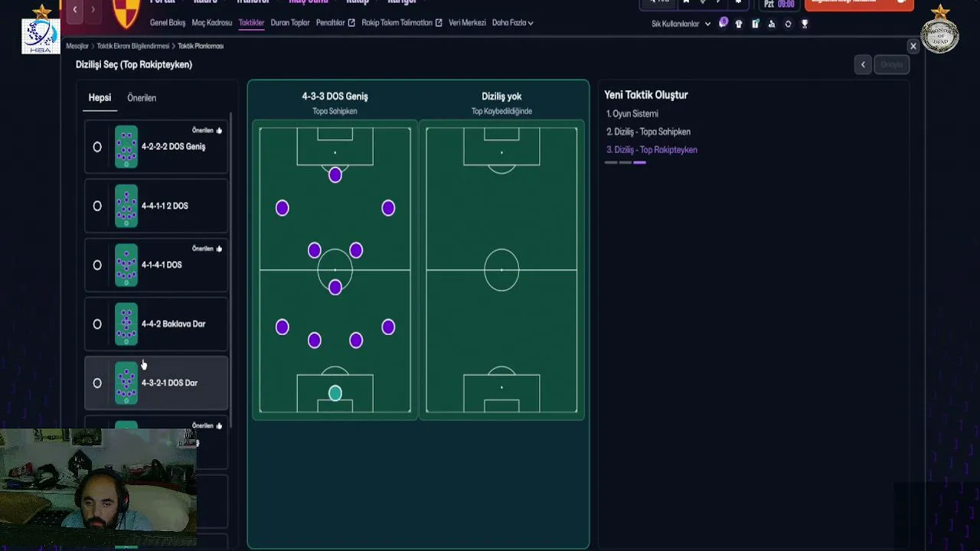Go back with the top navigation arrow
This screenshot has height=551, width=980.
pos(75,9)
